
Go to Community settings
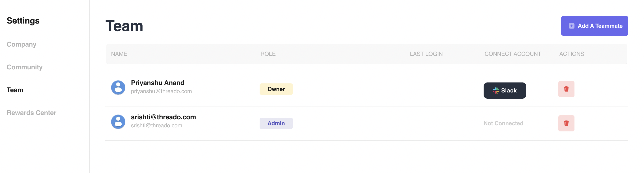24,67
